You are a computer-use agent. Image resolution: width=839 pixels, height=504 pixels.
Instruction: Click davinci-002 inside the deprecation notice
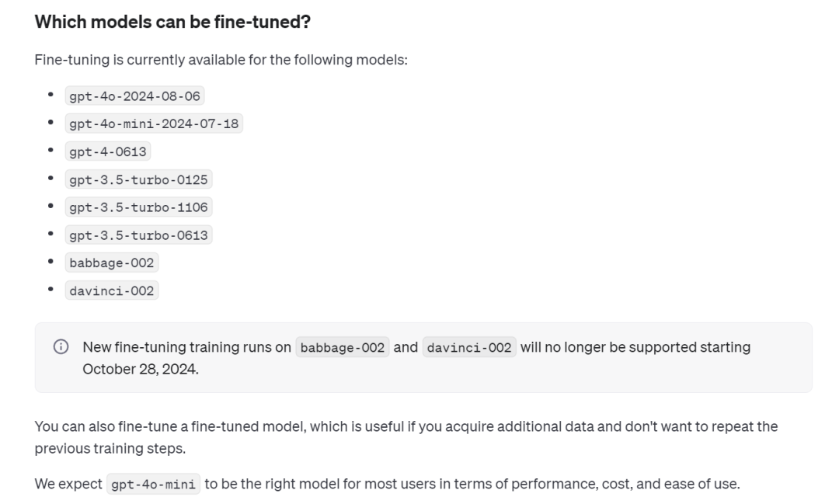tap(469, 348)
